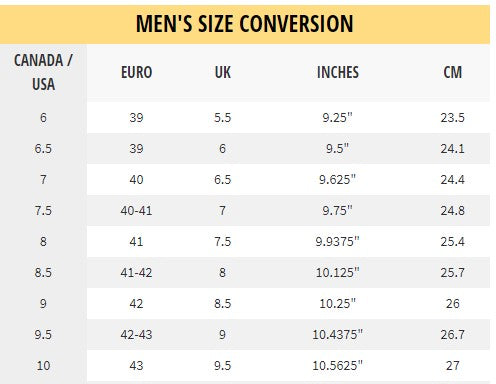Select the UK column header
This screenshot has height=384, width=496.
[x=222, y=72]
